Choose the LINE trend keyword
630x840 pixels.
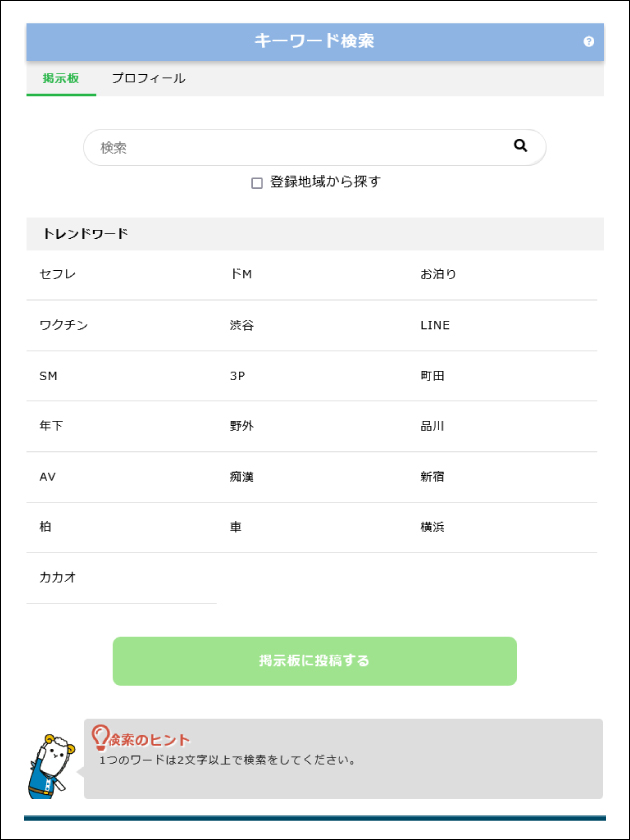(x=435, y=325)
